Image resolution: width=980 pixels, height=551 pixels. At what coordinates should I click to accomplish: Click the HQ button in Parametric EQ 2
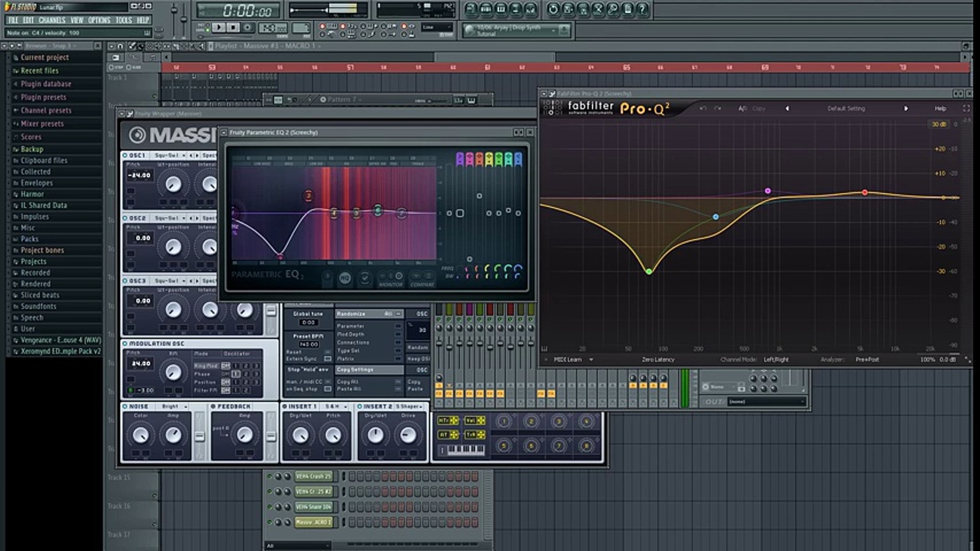point(345,278)
